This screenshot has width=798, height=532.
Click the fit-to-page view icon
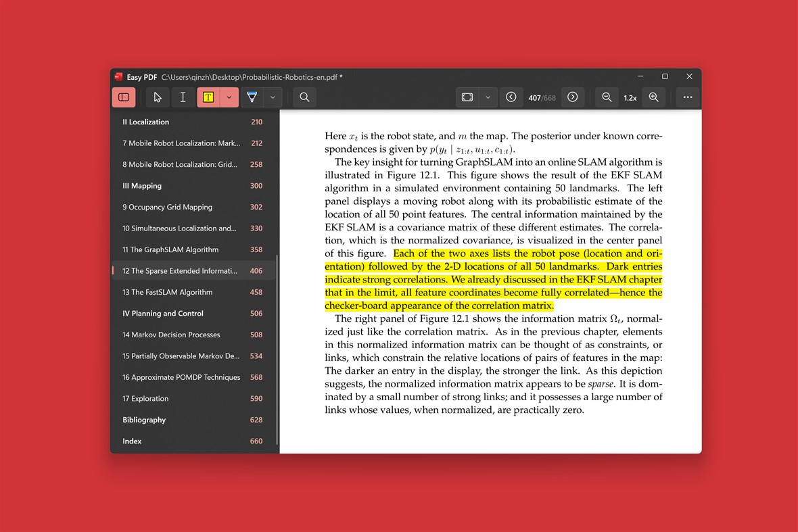[x=467, y=97]
